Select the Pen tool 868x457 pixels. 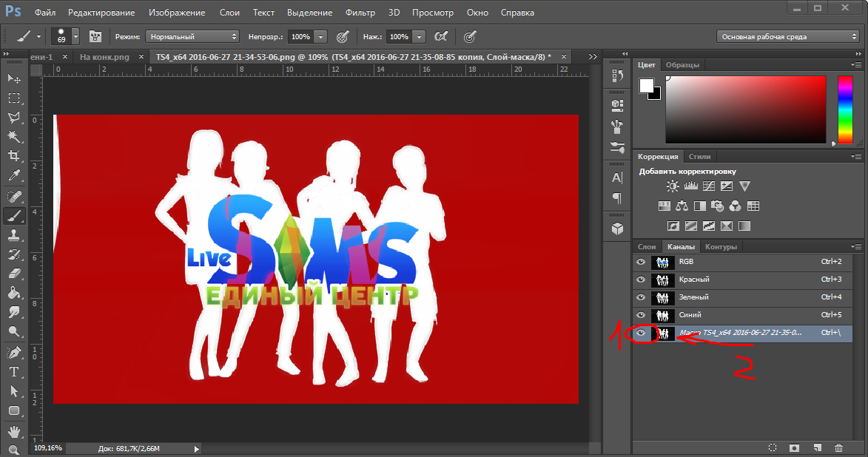(14, 353)
